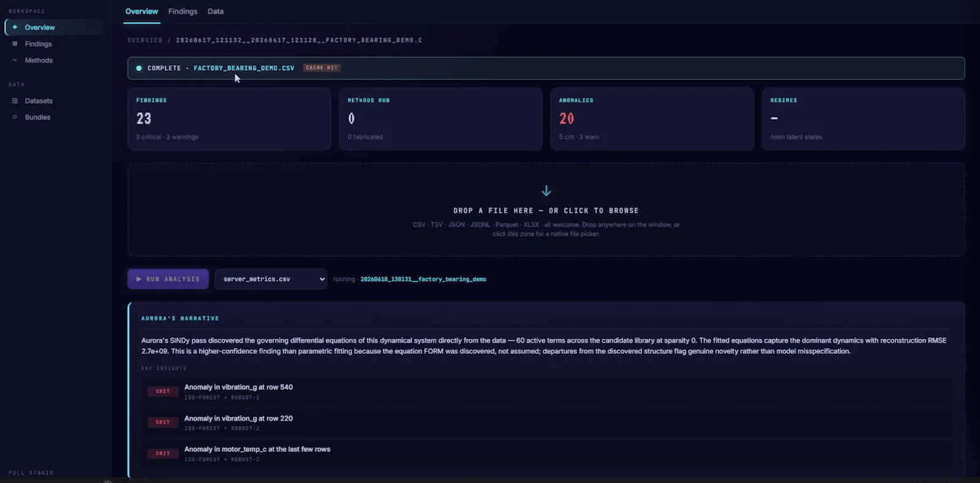Open Methods in the sidebar

55,61
